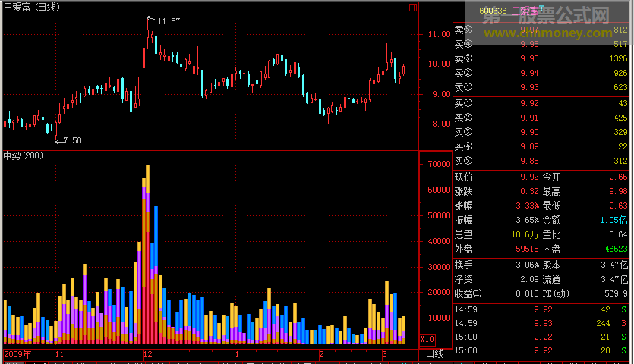Click the 卖⑤ ask row at 9.97
Screen dimensions: 634x364
click(x=542, y=30)
